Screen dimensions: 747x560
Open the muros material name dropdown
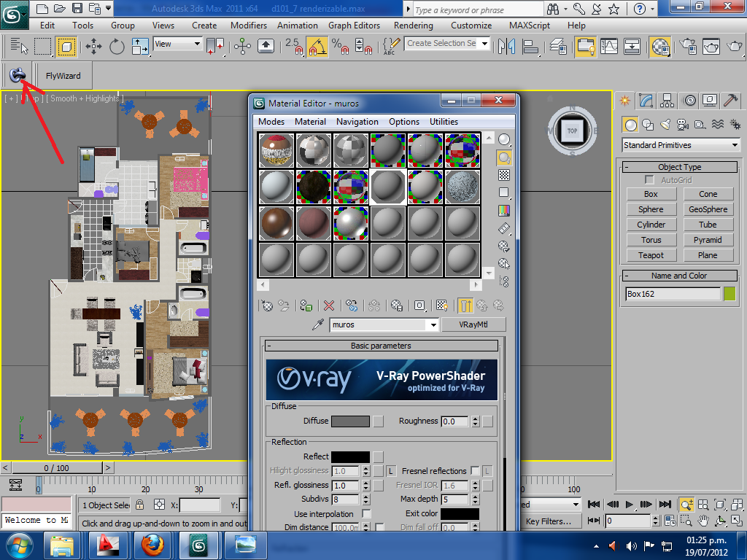(x=433, y=324)
